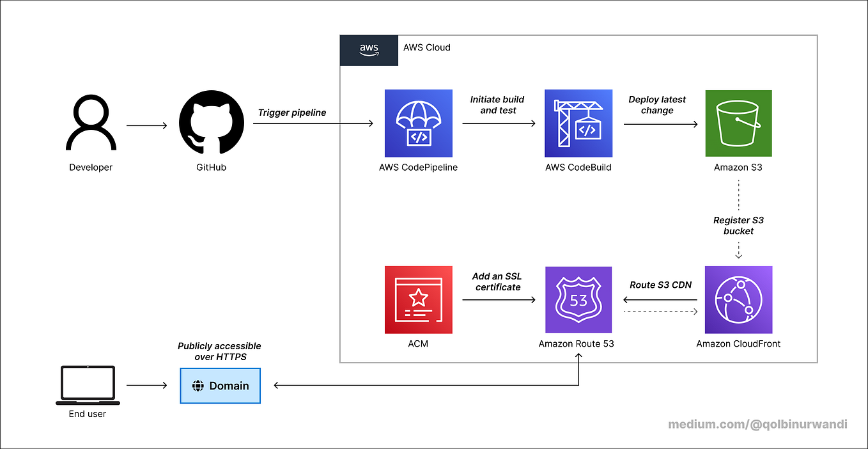The height and width of the screenshot is (449, 868).
Task: Select the Route S3 CDN label
Action: point(660,285)
